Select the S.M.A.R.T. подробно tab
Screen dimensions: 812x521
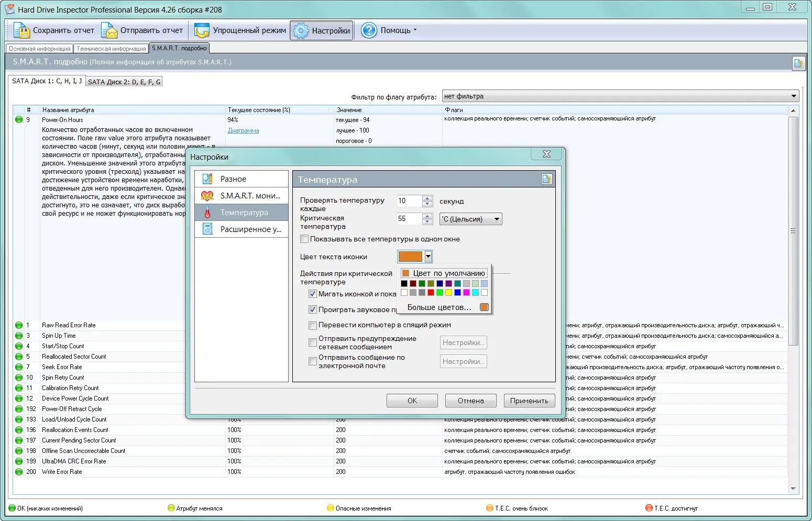tap(179, 48)
